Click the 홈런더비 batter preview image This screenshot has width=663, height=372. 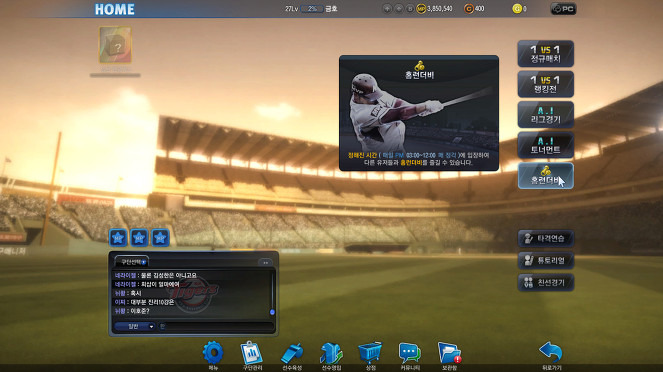[419, 114]
